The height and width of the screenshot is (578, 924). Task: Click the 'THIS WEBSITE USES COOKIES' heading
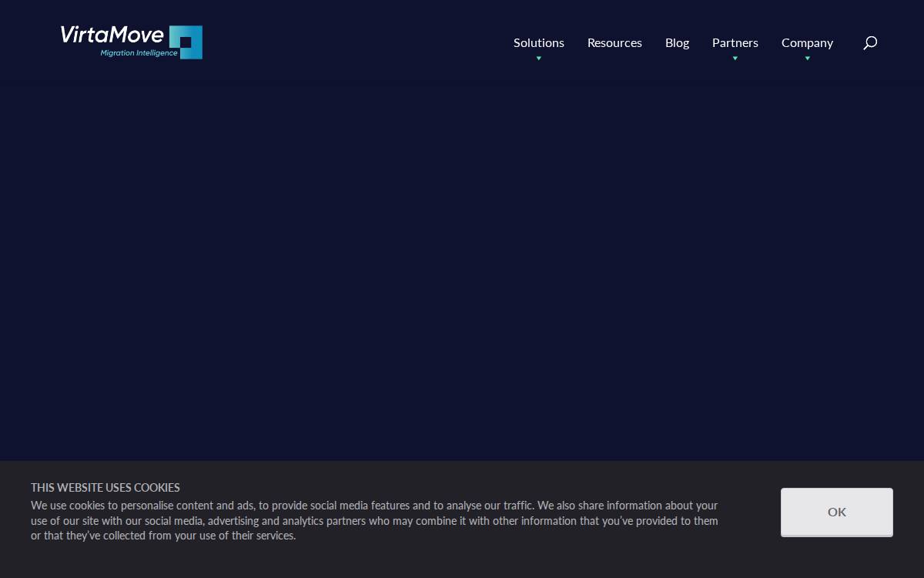[105, 487]
